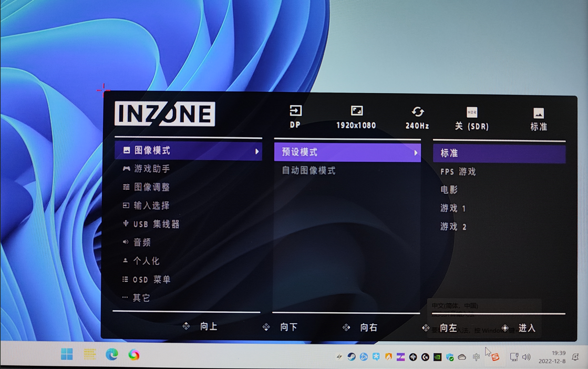Image resolution: width=588 pixels, height=369 pixels.
Task: Click the lightning bolt tray icon
Action: [x=339, y=357]
